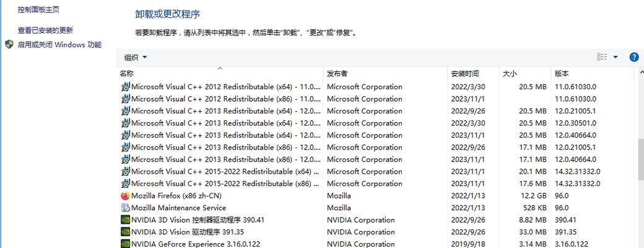Viewport: 644px width, 248px height.
Task: Open 控制面板主页 link
Action: pos(38,9)
